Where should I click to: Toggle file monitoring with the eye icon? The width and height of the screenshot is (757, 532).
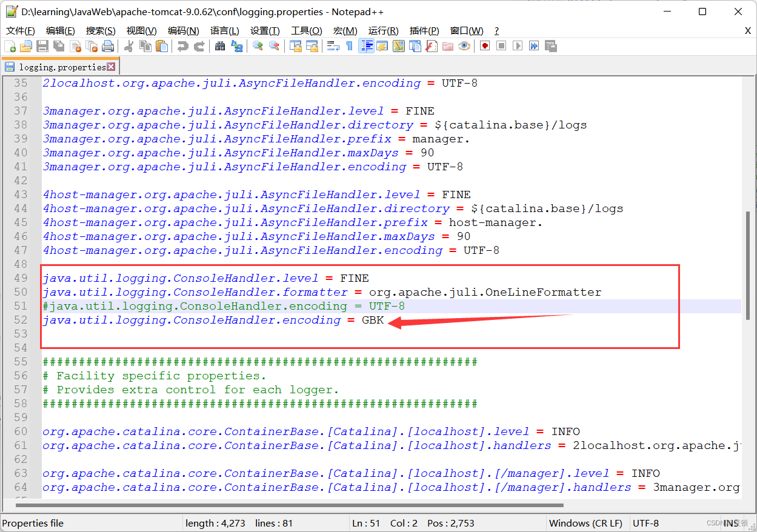(464, 46)
